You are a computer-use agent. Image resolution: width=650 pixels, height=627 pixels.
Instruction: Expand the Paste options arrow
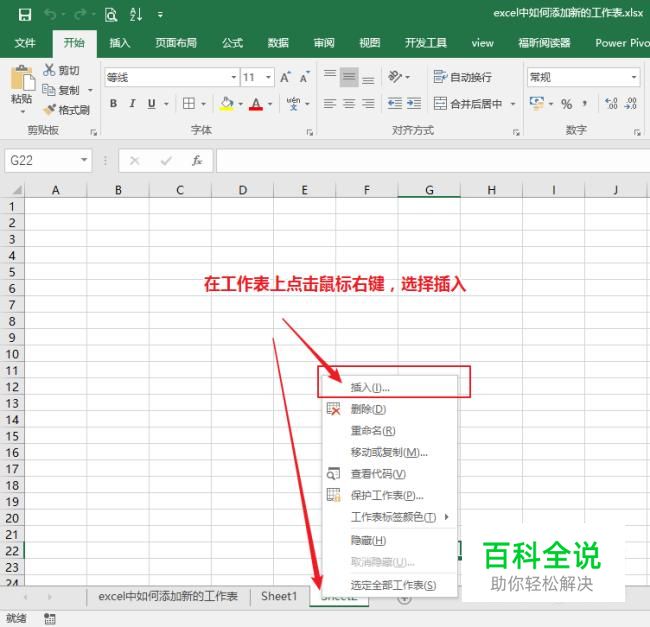click(x=22, y=112)
